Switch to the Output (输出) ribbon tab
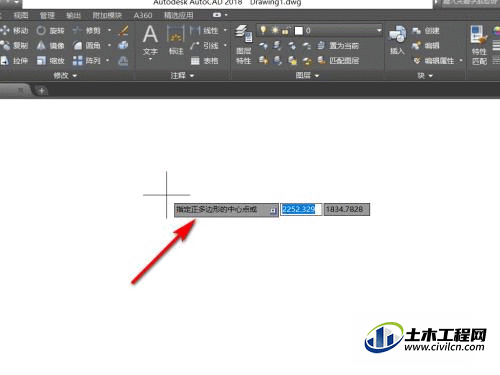 [73, 15]
